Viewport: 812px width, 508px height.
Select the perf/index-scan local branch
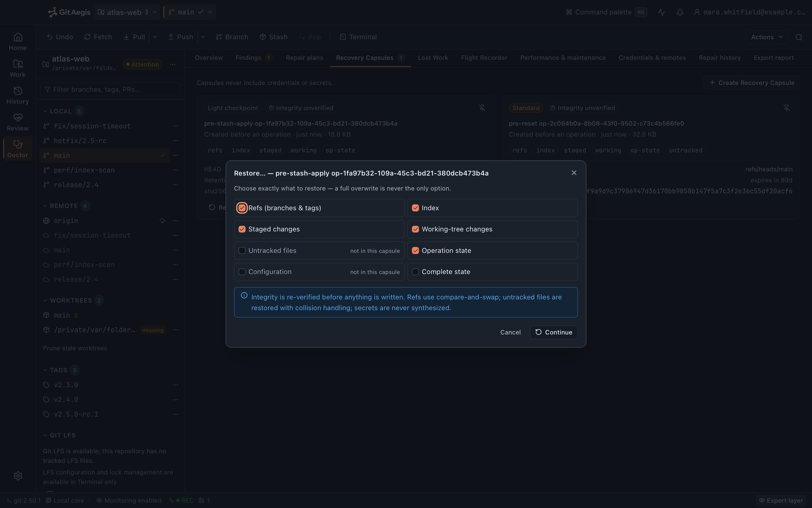(104, 170)
